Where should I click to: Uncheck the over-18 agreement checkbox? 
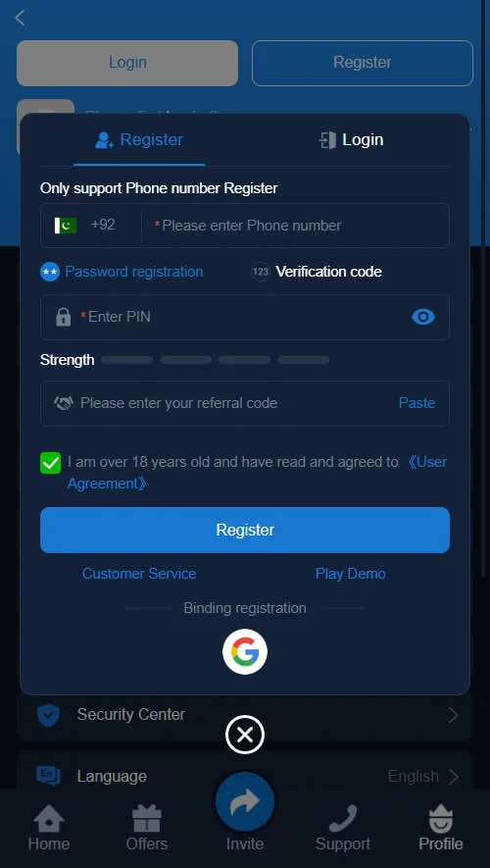(x=50, y=463)
